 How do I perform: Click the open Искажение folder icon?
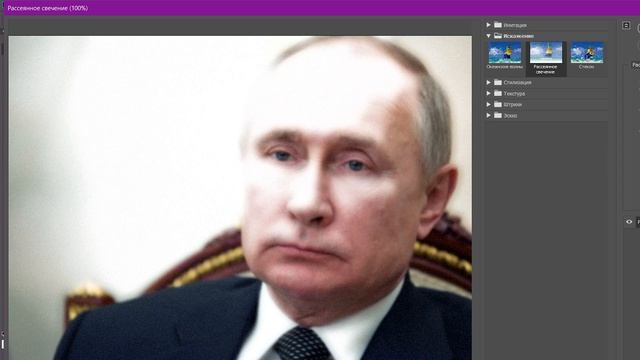coord(498,36)
